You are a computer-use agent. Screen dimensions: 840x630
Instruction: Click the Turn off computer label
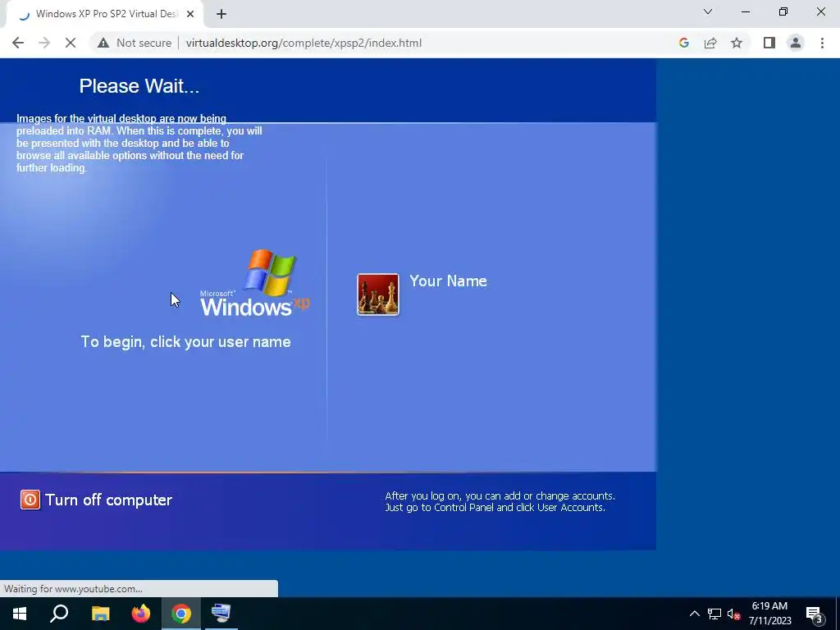tap(108, 500)
